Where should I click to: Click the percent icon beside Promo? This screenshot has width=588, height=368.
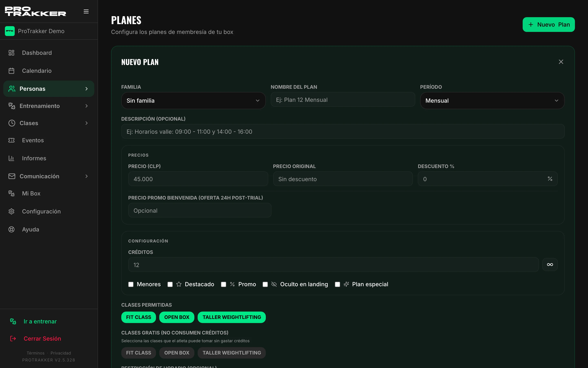232,284
